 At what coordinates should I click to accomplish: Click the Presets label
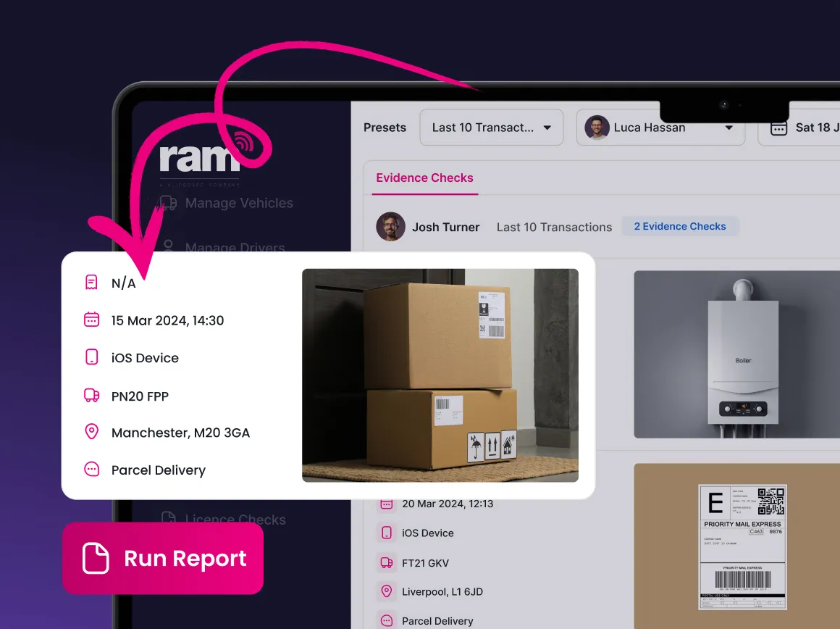[385, 128]
